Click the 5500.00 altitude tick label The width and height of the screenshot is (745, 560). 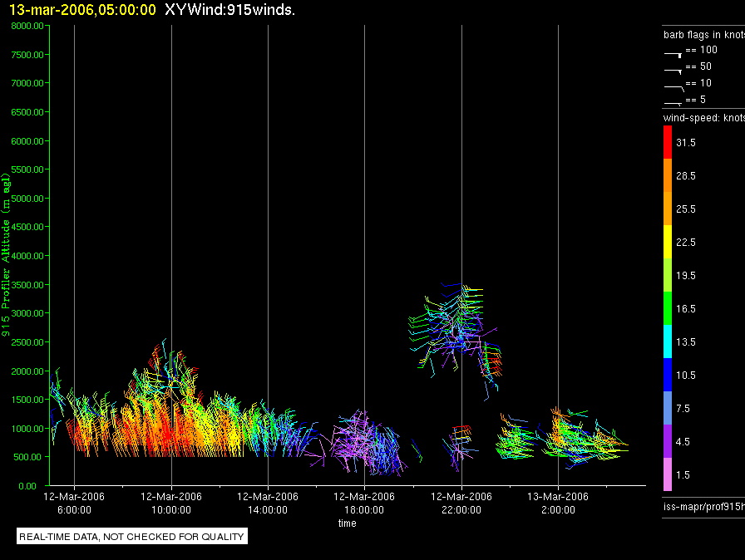pyautogui.click(x=27, y=169)
